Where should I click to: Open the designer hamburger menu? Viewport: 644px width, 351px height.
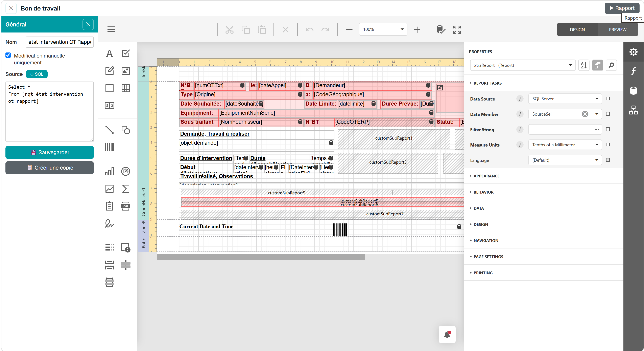pyautogui.click(x=111, y=29)
